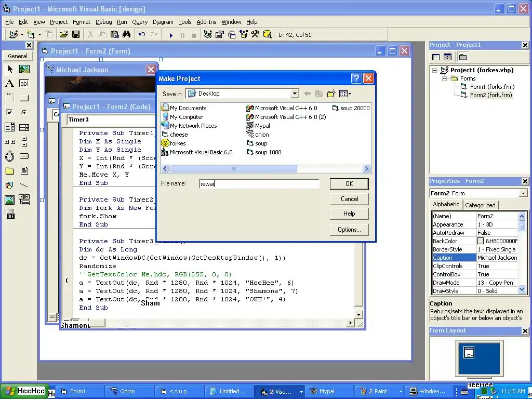Click View Object icon in Project panel
532x399 pixels.
point(447,57)
